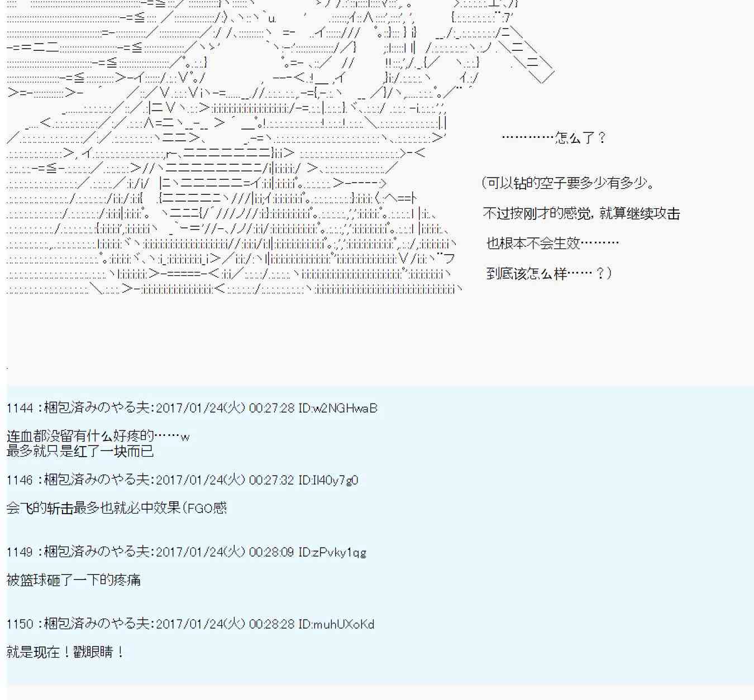Click post number 1146
Viewport: 754px width, 700px height.
[20, 480]
